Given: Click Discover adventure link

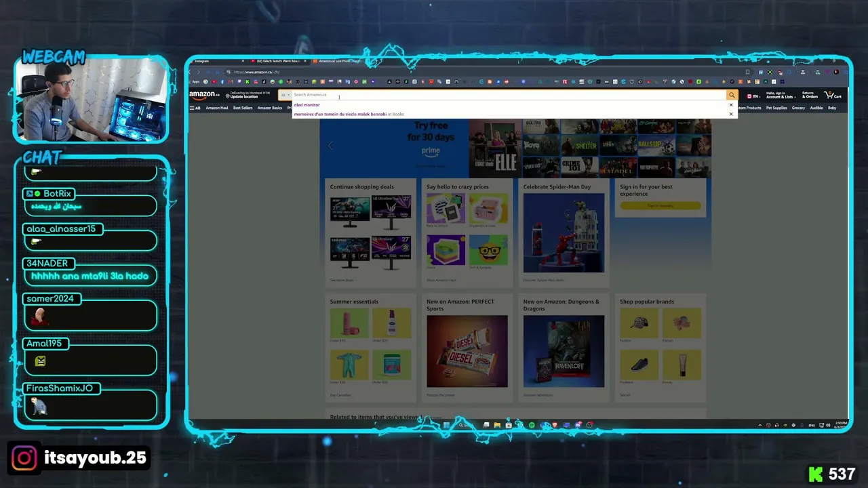Looking at the screenshot, I should point(539,395).
